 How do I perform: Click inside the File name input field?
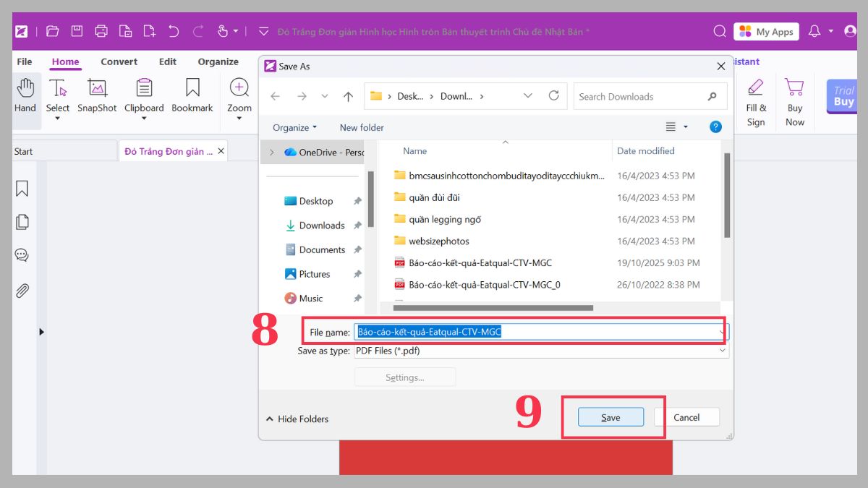(x=506, y=331)
